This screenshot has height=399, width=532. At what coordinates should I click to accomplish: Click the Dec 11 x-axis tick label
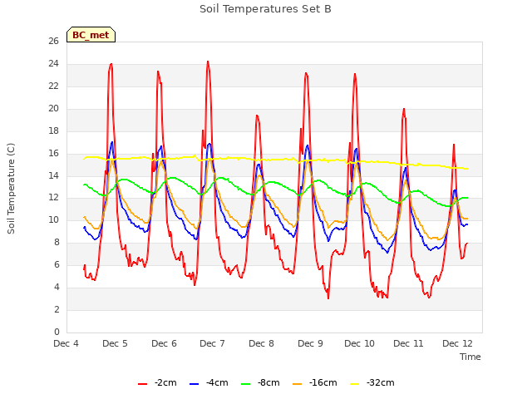click(408, 343)
